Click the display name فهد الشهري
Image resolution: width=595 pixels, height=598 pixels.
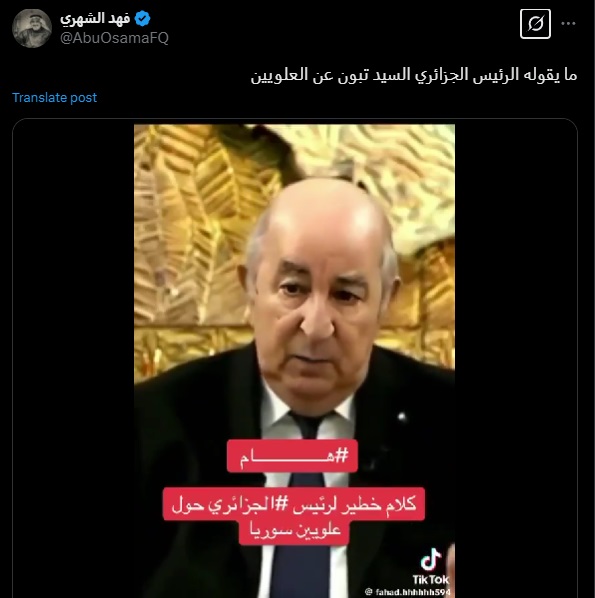(95, 19)
